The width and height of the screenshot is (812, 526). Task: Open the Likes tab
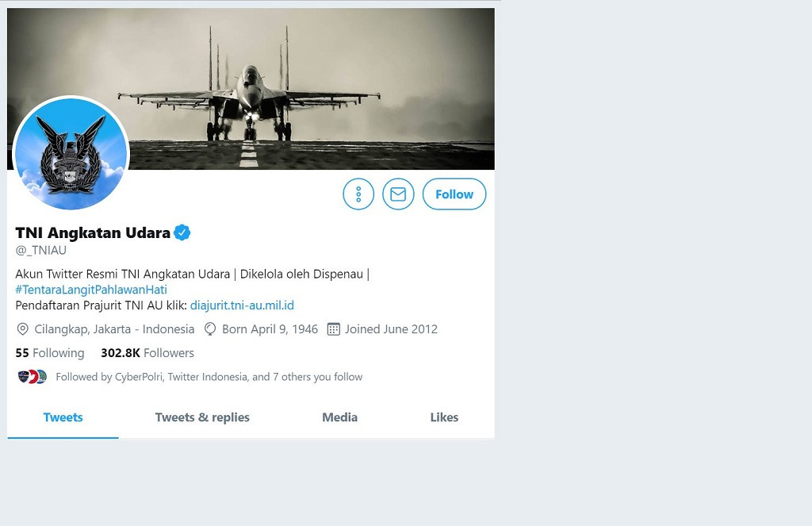pos(444,417)
